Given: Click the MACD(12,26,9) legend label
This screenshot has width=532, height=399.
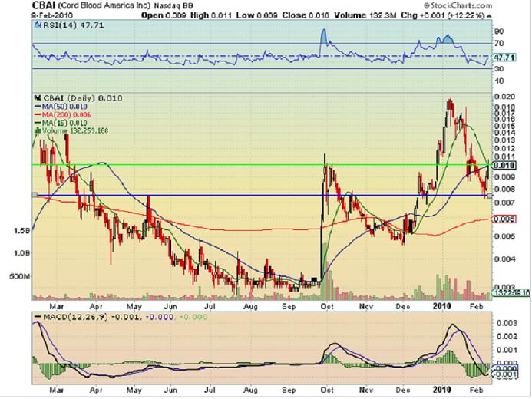Looking at the screenshot, I should (x=75, y=318).
